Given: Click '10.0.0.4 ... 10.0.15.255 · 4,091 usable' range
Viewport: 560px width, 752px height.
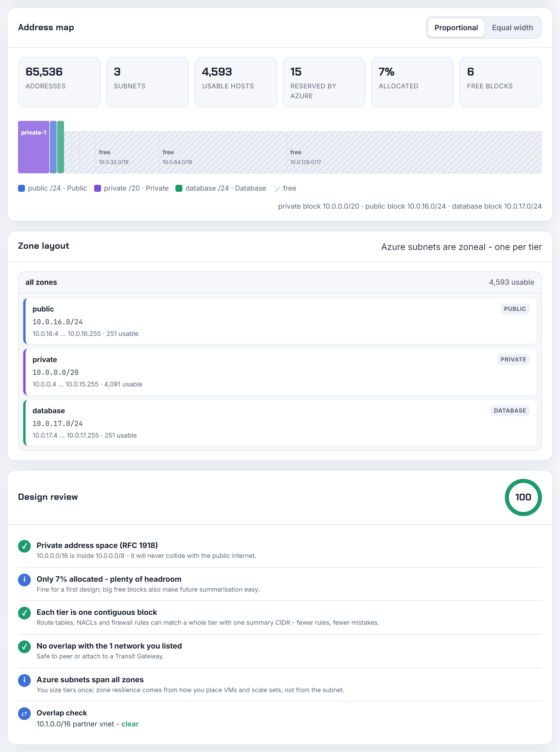Looking at the screenshot, I should coord(87,384).
